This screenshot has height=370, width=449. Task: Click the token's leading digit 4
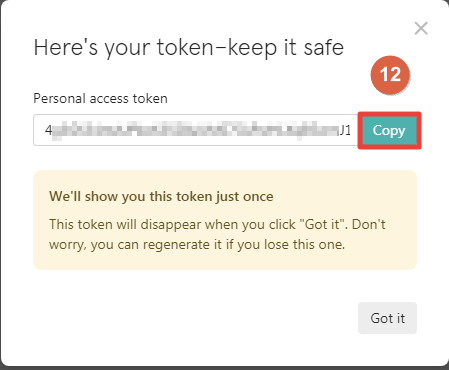pyautogui.click(x=49, y=130)
